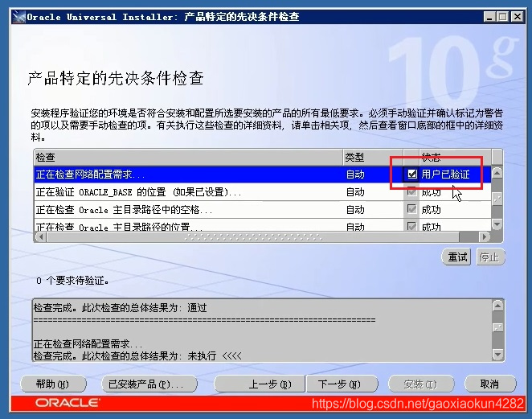Click the 停止 stop button

pyautogui.click(x=490, y=257)
